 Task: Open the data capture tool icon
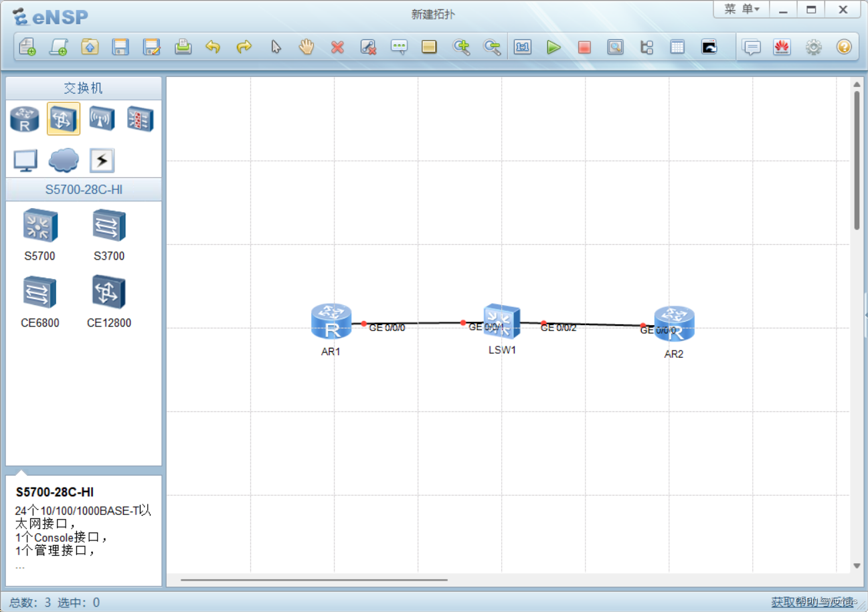pyautogui.click(x=616, y=47)
